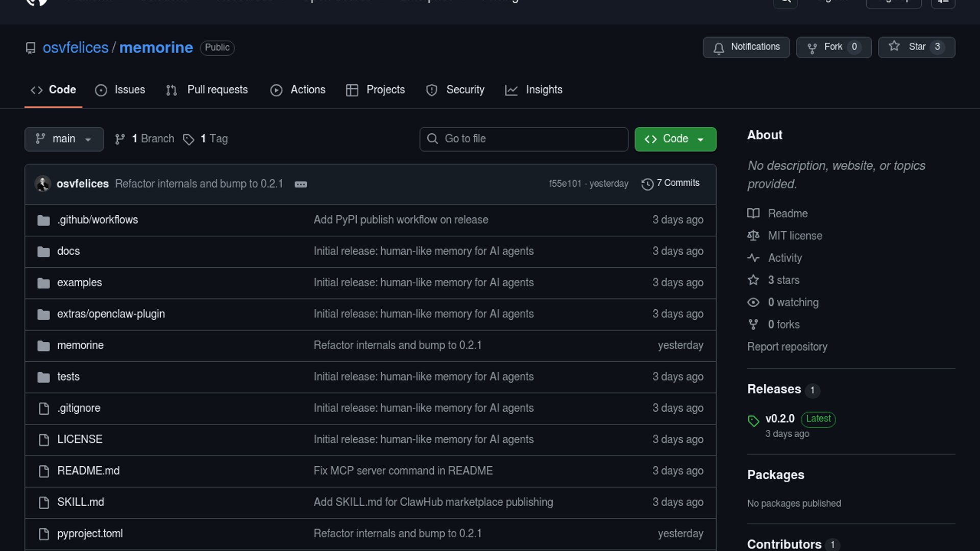Open the .github/workflows folder
Screen dimensions: 980x551
pyautogui.click(x=97, y=220)
